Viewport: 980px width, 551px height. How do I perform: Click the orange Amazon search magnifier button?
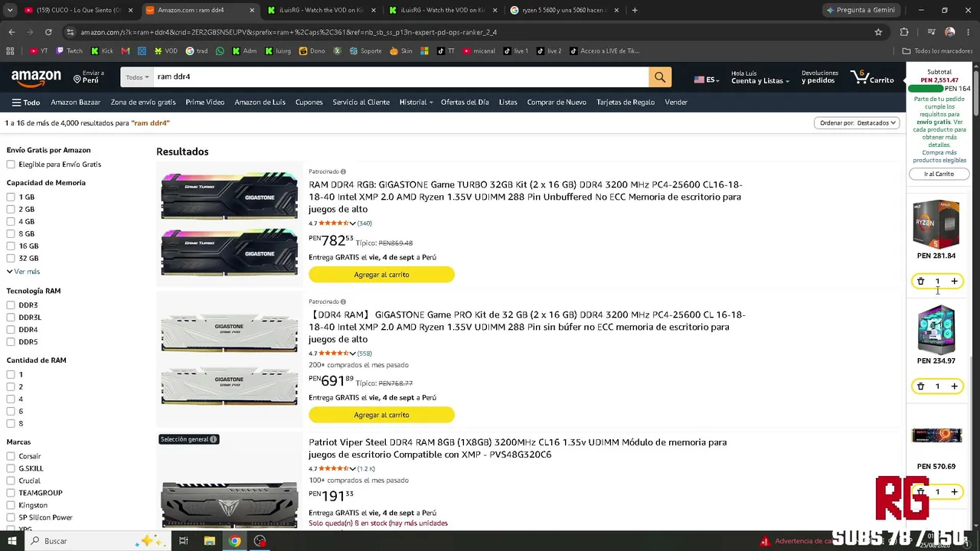660,77
